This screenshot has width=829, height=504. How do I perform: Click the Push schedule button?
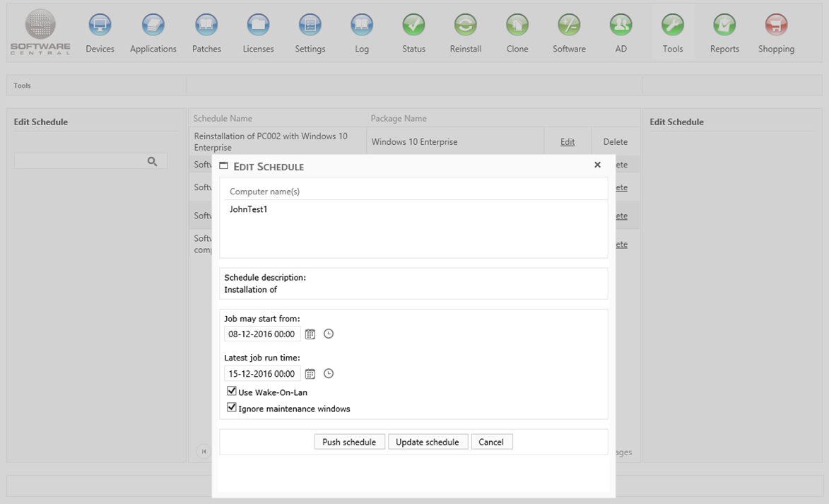(349, 442)
